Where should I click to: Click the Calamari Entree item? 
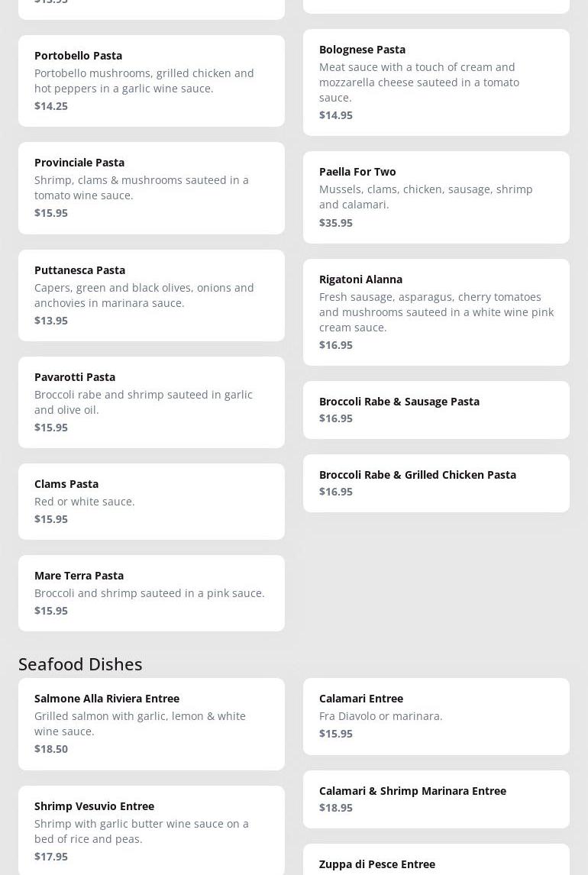coord(436,715)
